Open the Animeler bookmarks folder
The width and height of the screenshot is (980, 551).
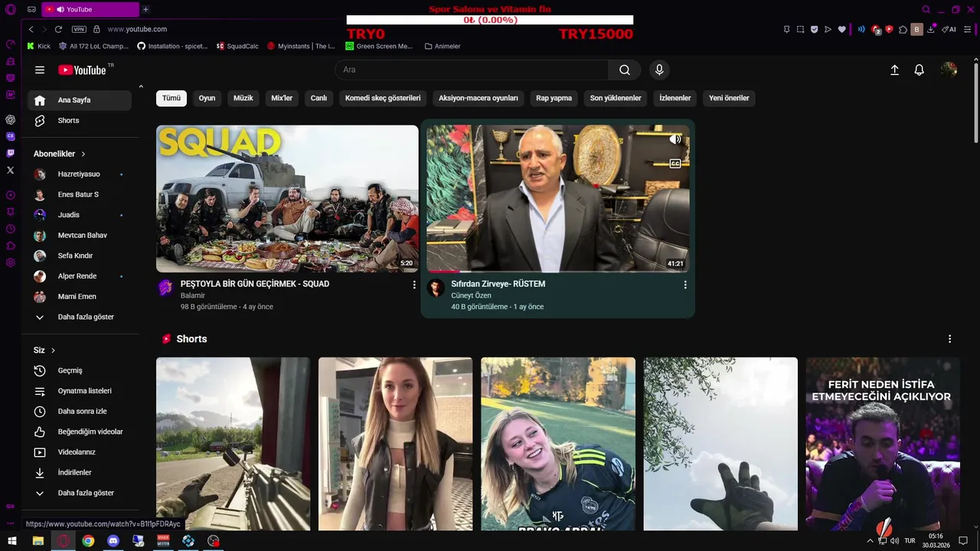[443, 46]
